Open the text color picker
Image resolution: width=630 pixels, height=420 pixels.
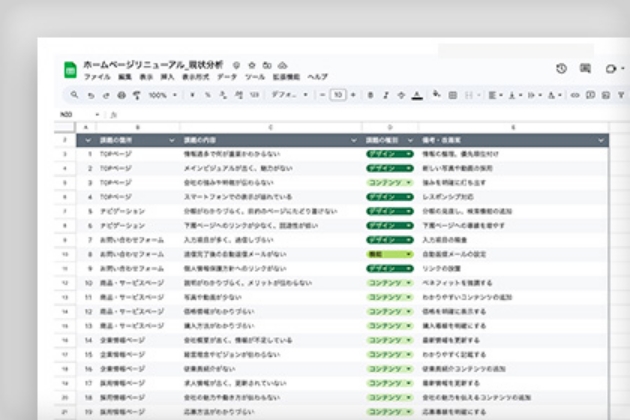click(417, 95)
